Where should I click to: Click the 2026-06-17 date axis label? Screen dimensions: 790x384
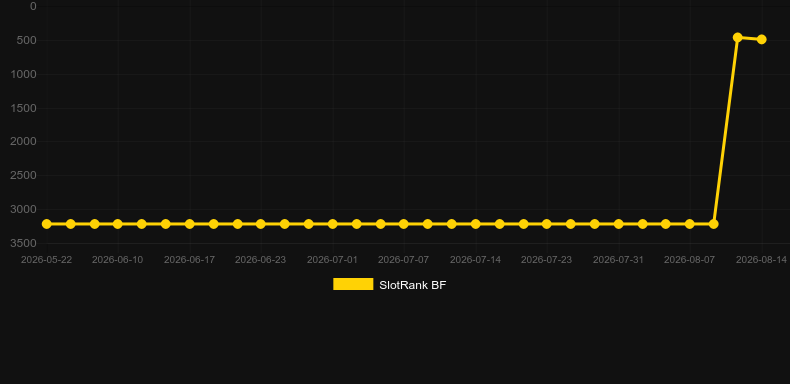coord(189,260)
